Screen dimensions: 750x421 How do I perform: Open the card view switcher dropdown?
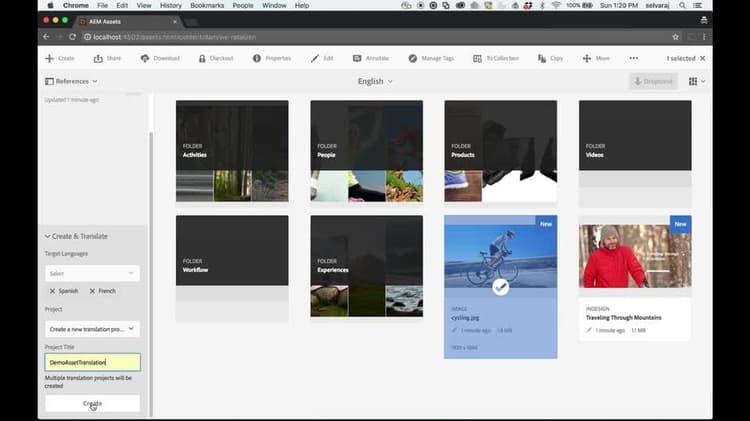click(x=696, y=81)
